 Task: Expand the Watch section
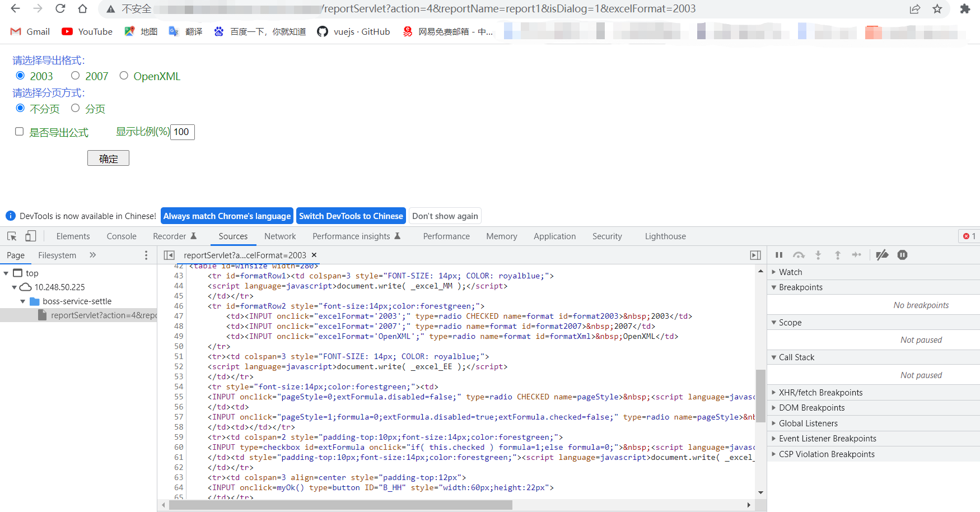(x=790, y=272)
